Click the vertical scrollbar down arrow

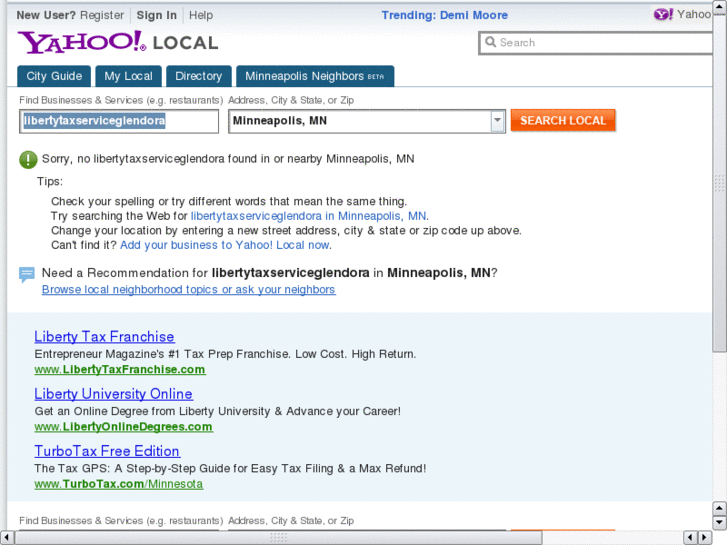point(719,522)
